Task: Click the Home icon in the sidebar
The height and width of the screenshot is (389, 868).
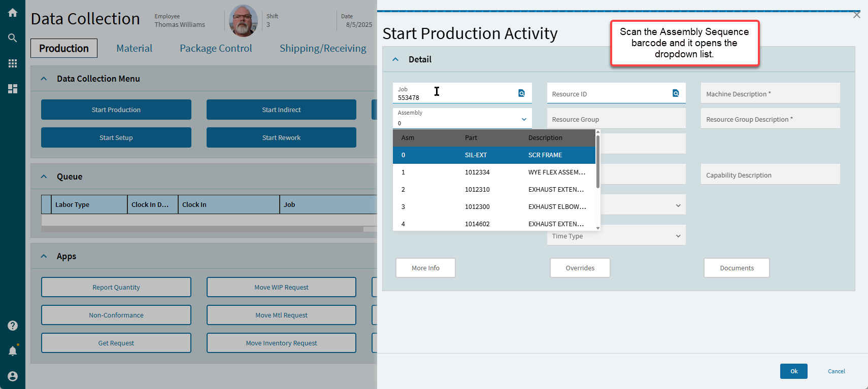Action: pyautogui.click(x=13, y=13)
